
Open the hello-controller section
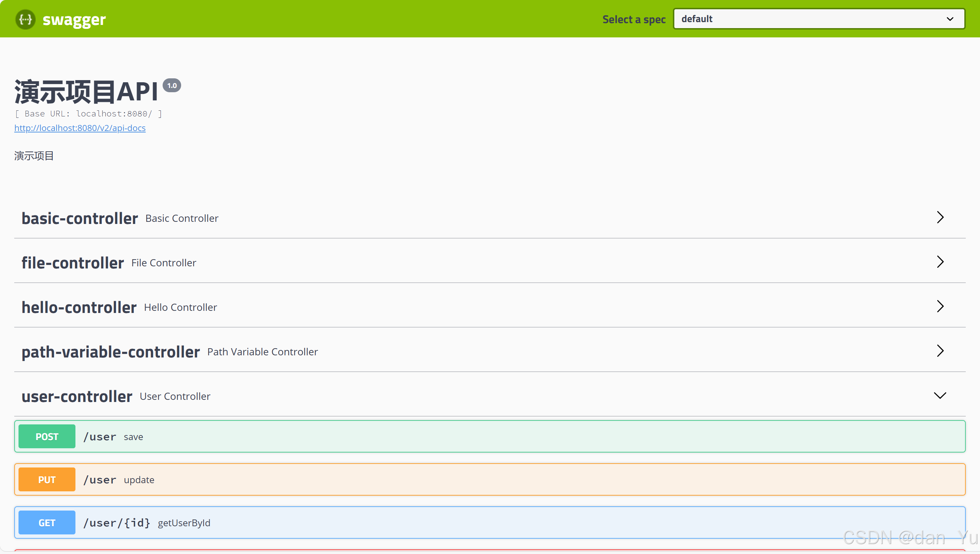(x=79, y=307)
